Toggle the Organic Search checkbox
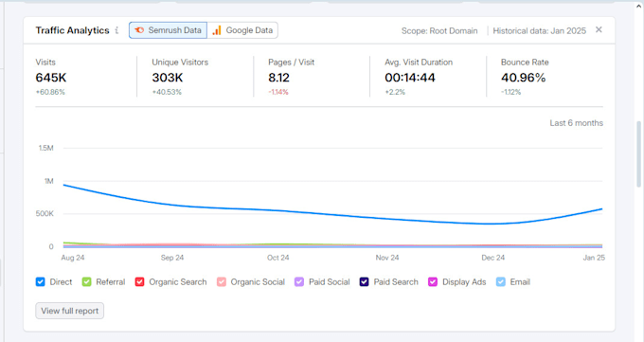The width and height of the screenshot is (644, 342). [x=139, y=282]
